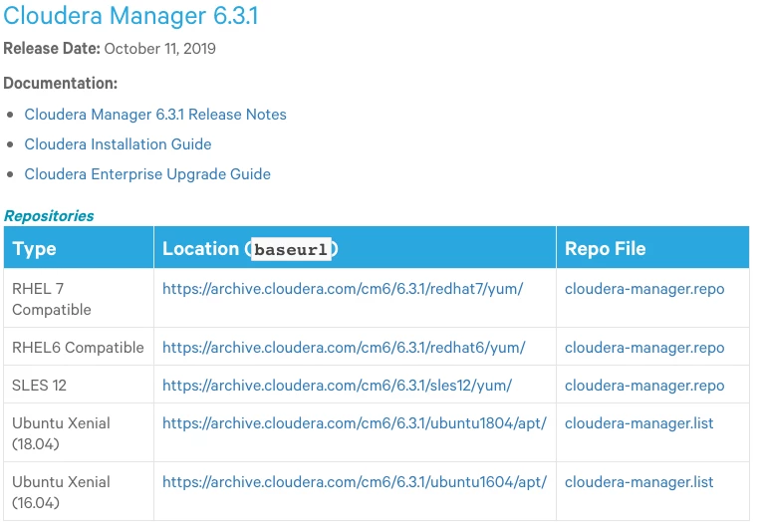Click the Release Date October 11, 2019 text
This screenshot has width=761, height=532.
pyautogui.click(x=110, y=49)
